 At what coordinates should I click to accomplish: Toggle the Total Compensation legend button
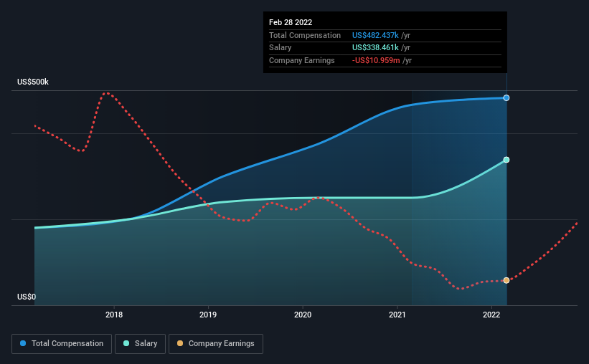(62, 344)
